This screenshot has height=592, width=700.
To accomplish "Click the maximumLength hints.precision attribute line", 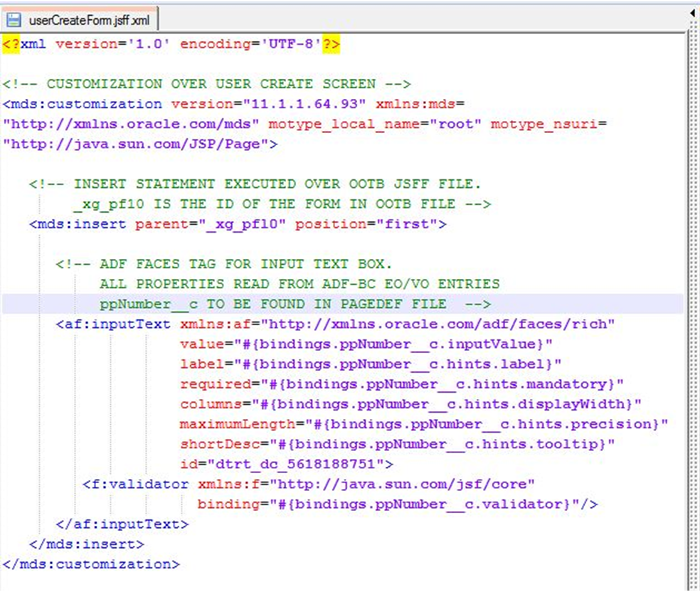I will point(424,424).
